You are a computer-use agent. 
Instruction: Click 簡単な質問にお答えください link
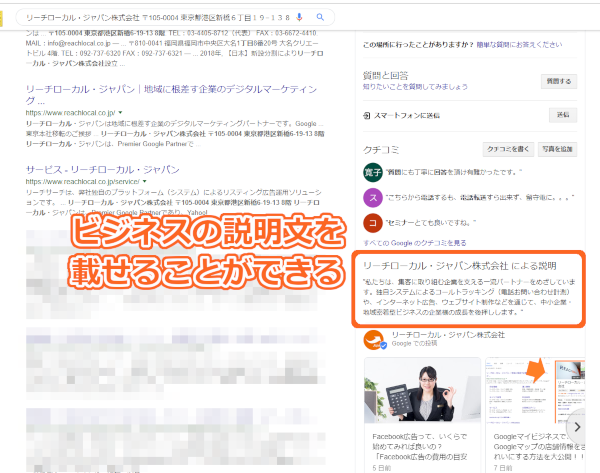519,44
